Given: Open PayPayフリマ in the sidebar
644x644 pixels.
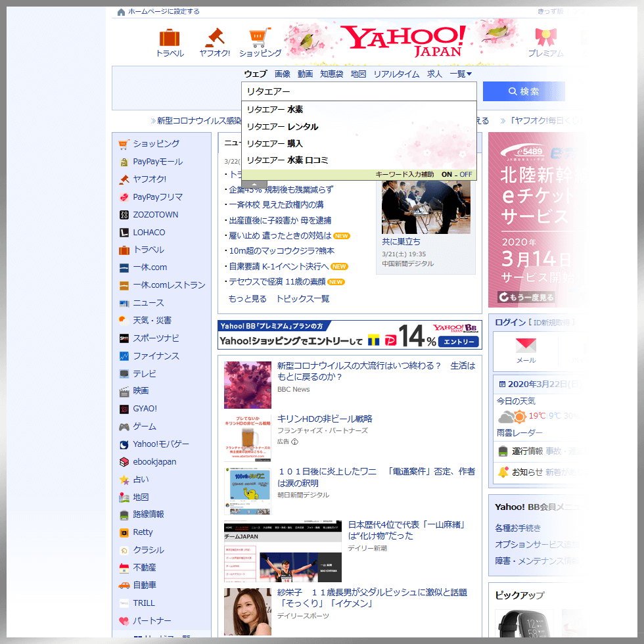Looking at the screenshot, I should [x=158, y=196].
